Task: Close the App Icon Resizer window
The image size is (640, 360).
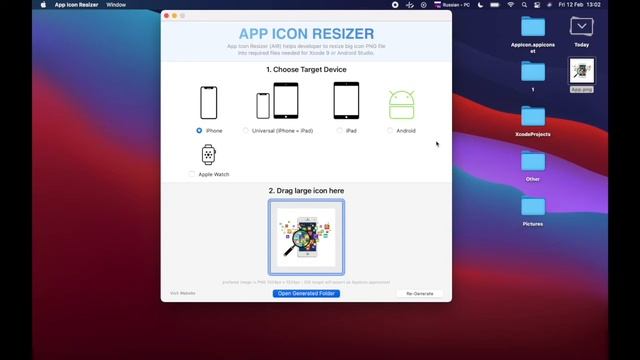Action: (167, 16)
